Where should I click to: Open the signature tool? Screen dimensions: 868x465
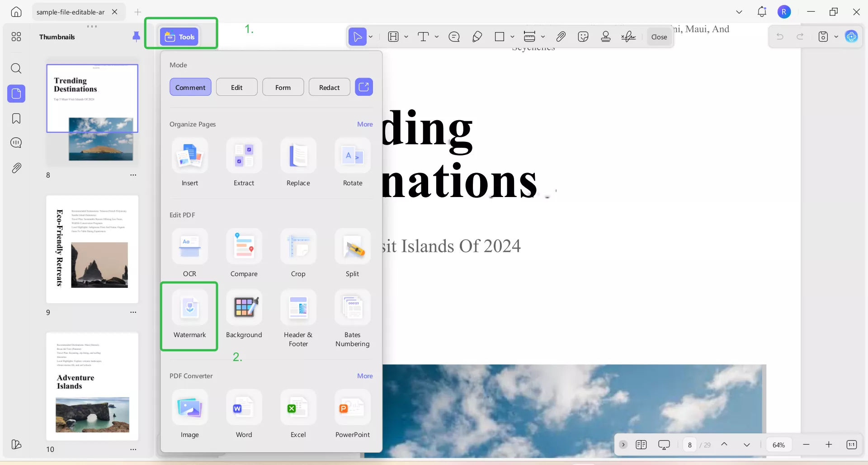point(628,37)
